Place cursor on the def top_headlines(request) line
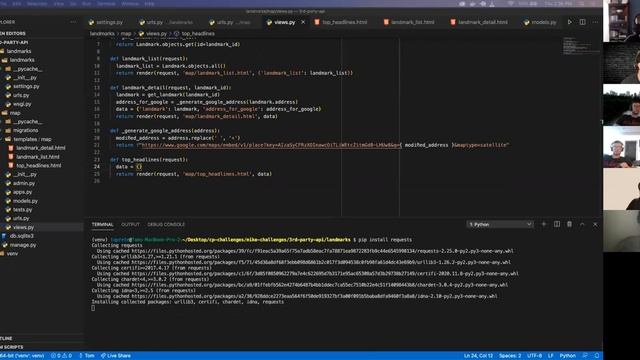The image size is (640, 360). (149, 160)
